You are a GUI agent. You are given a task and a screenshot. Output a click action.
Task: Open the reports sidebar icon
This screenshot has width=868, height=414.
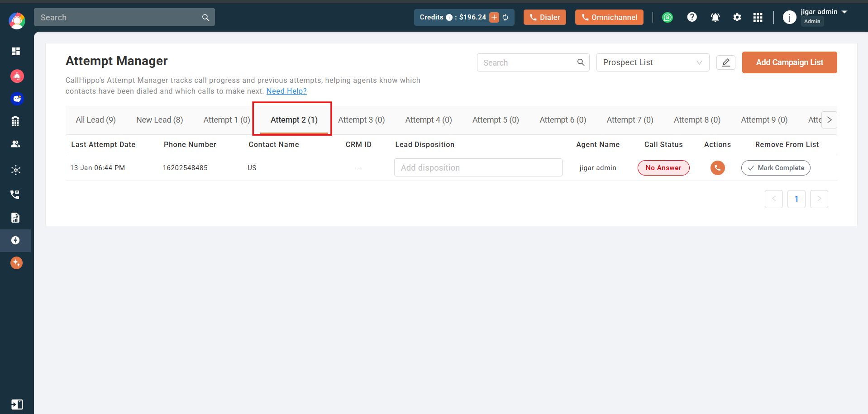point(15,218)
